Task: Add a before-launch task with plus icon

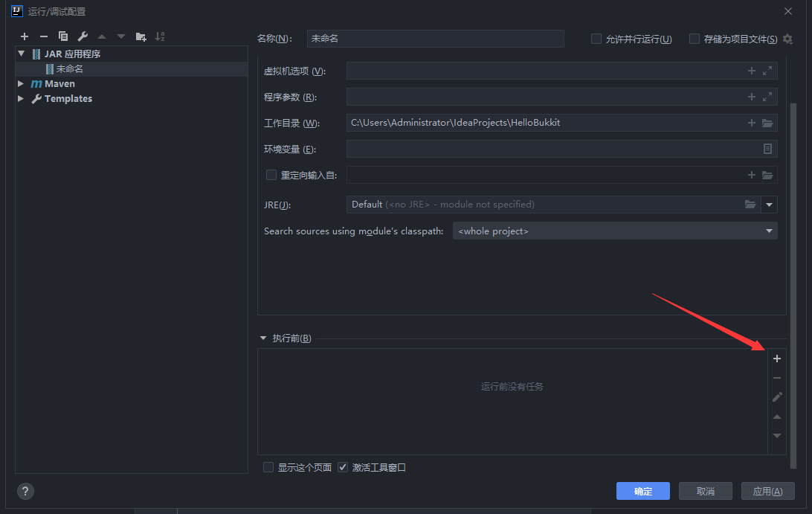Action: pyautogui.click(x=777, y=359)
